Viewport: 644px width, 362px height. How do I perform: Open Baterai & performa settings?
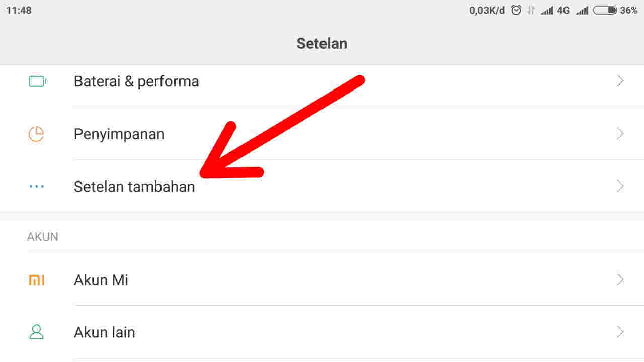[136, 81]
